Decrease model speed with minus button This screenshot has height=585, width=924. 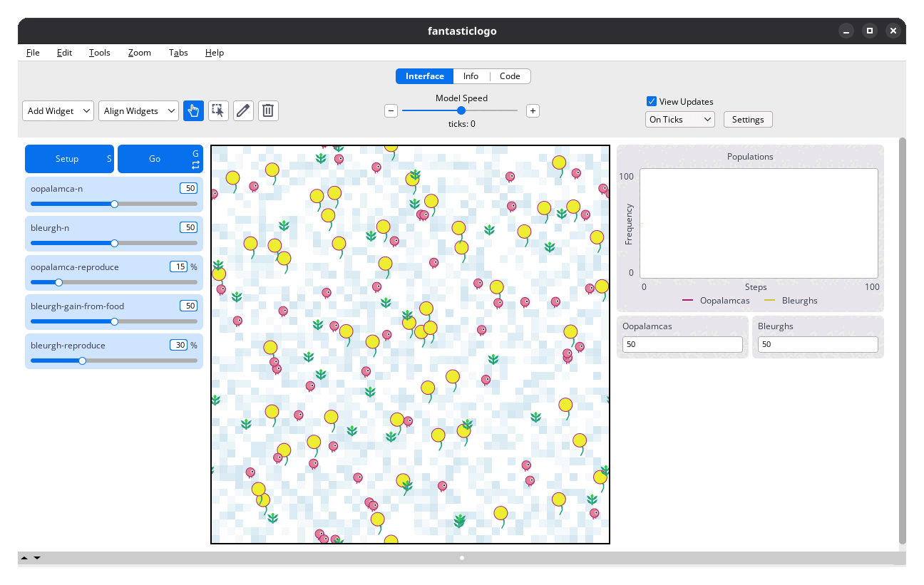391,110
